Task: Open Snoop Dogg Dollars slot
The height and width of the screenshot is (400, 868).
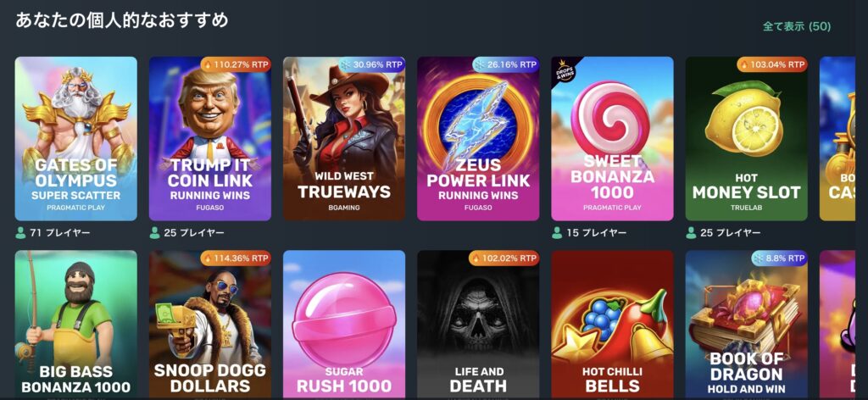Action: pos(210,325)
